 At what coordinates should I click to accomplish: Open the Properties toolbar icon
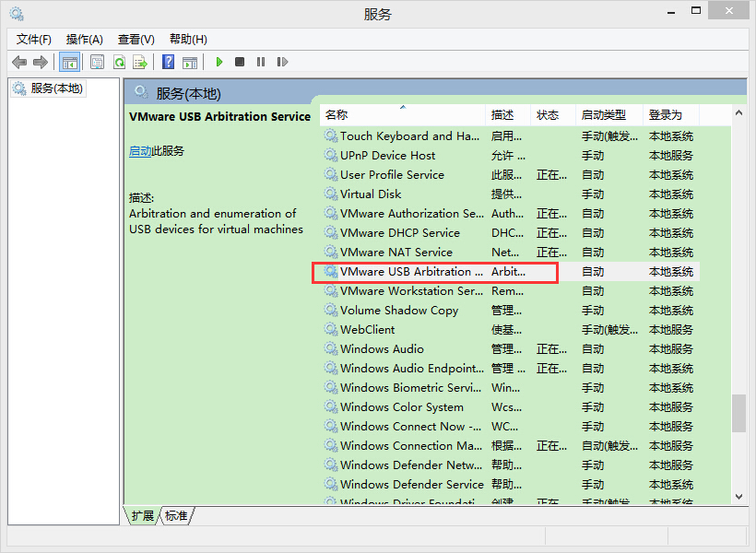coord(97,62)
